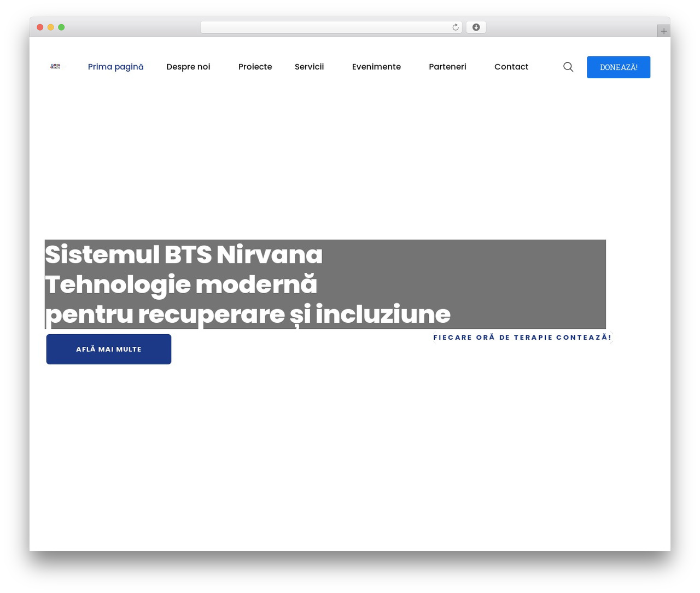This screenshot has height=593, width=700.
Task: Click the Sistemul BTS Nirvana headline
Action: click(184, 255)
